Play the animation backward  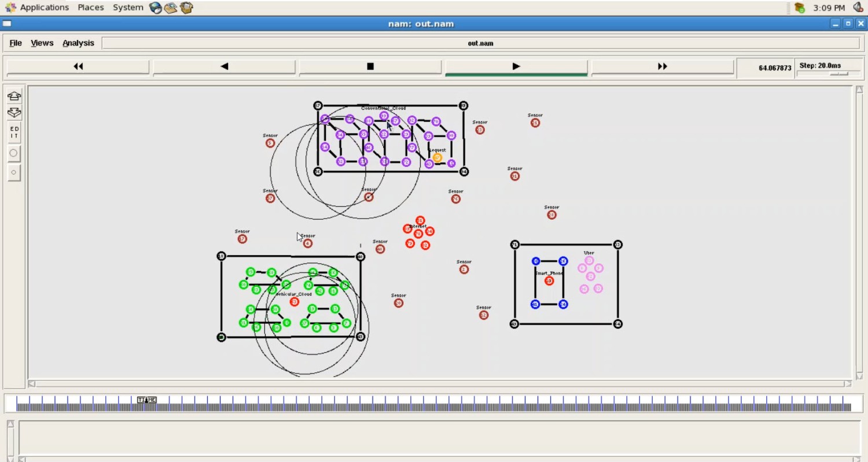[225, 66]
